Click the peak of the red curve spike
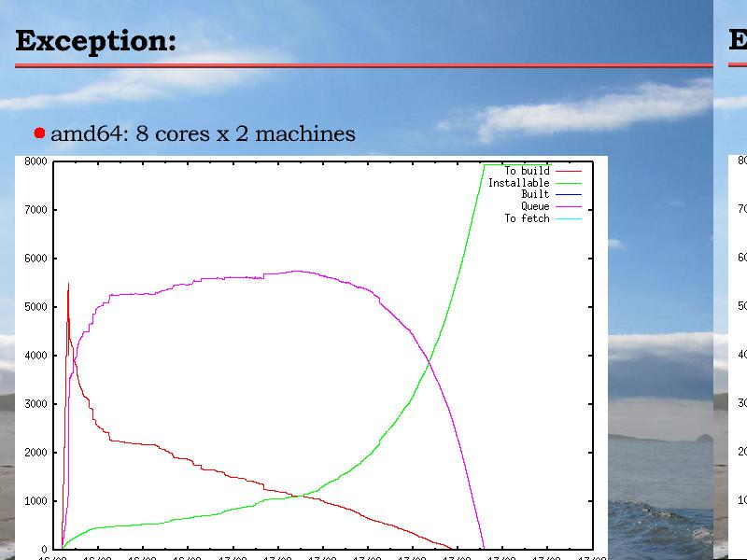 point(68,284)
